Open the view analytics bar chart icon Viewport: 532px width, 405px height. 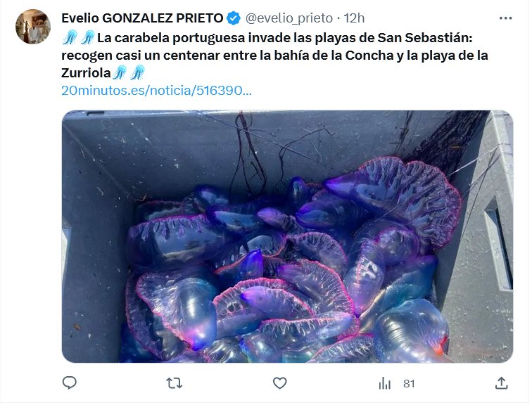[385, 384]
